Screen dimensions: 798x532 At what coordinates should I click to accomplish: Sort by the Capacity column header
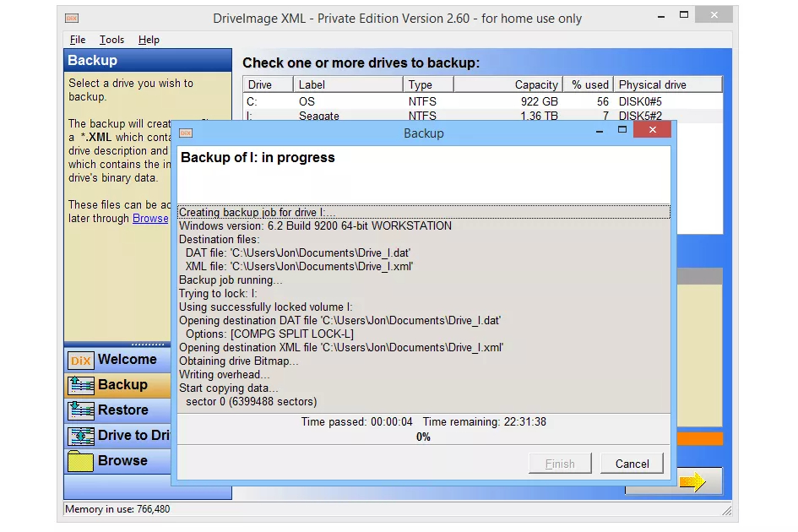click(x=508, y=84)
